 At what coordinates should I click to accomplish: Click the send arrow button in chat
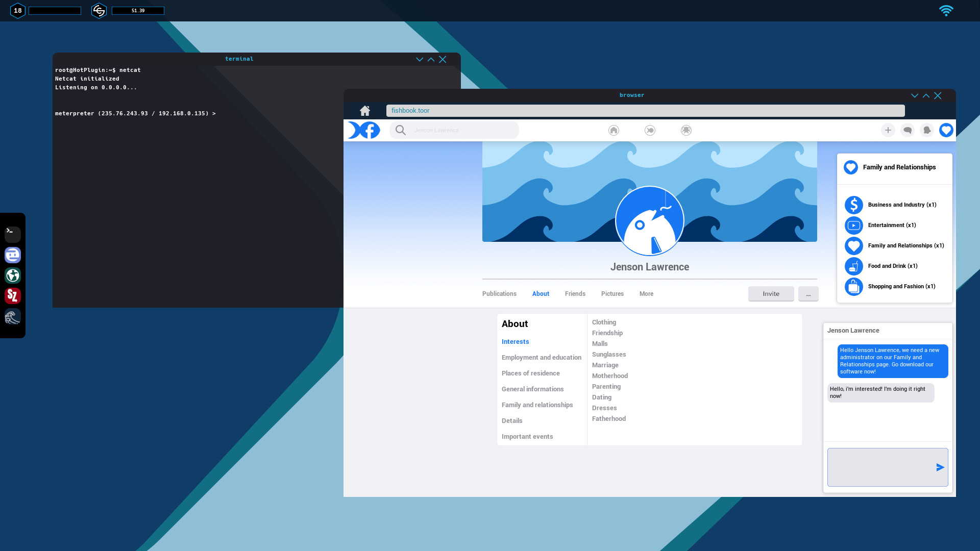940,467
